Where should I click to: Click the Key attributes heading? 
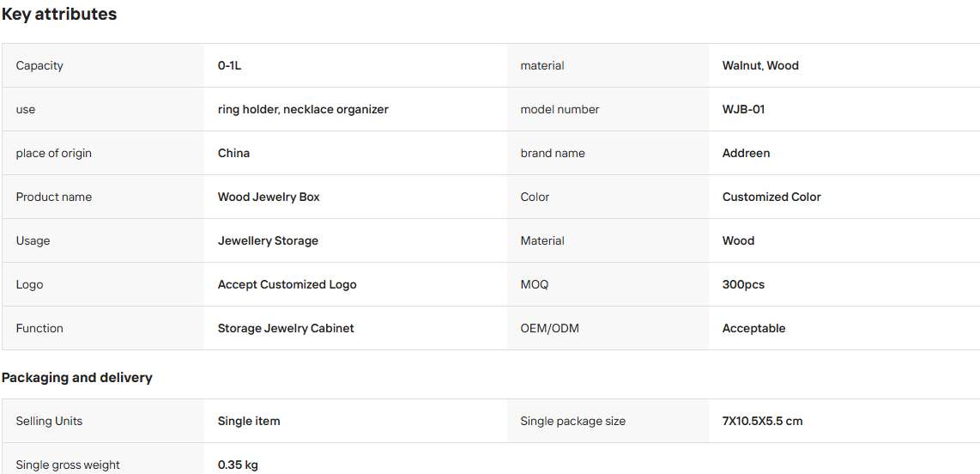(x=58, y=15)
